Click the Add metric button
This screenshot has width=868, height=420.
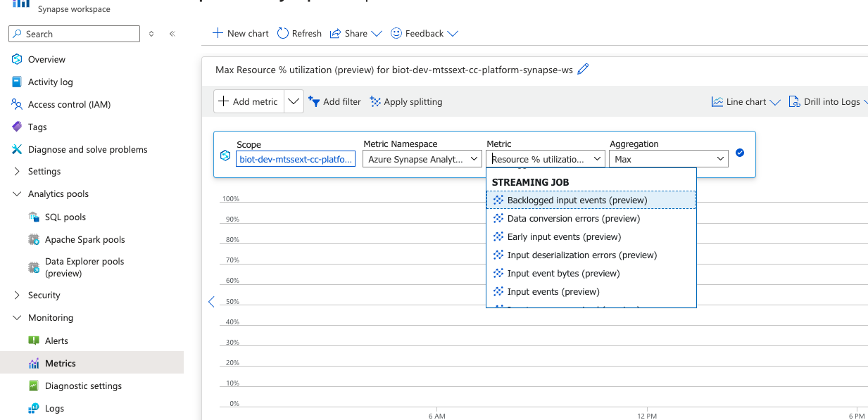tap(249, 101)
